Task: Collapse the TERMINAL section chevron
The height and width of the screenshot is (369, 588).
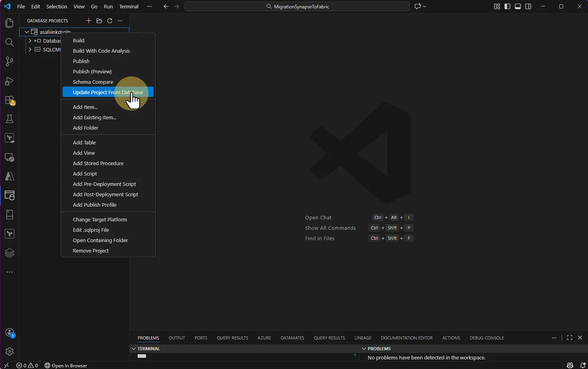Action: tap(134, 349)
